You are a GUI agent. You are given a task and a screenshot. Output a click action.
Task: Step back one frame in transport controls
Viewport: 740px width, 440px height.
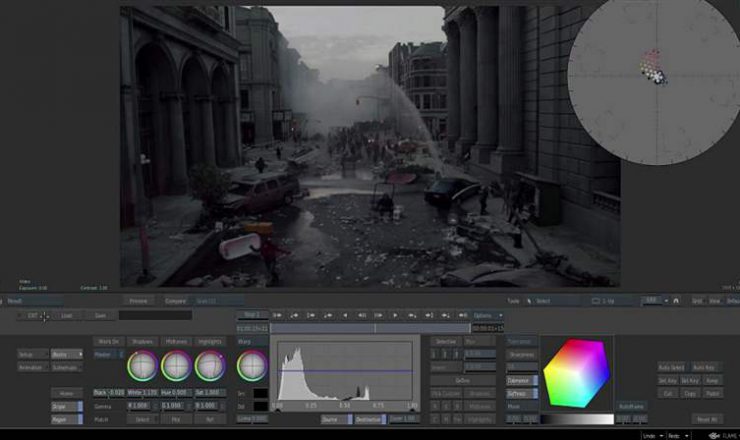pos(362,315)
